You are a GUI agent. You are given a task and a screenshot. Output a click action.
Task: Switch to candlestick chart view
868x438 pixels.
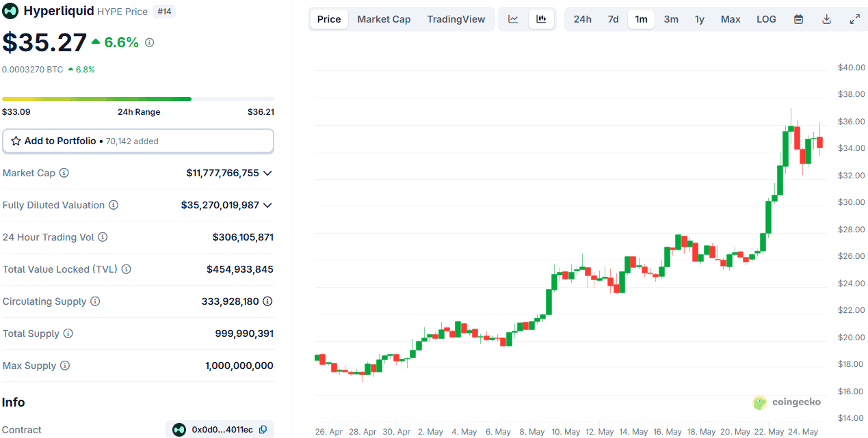[541, 19]
